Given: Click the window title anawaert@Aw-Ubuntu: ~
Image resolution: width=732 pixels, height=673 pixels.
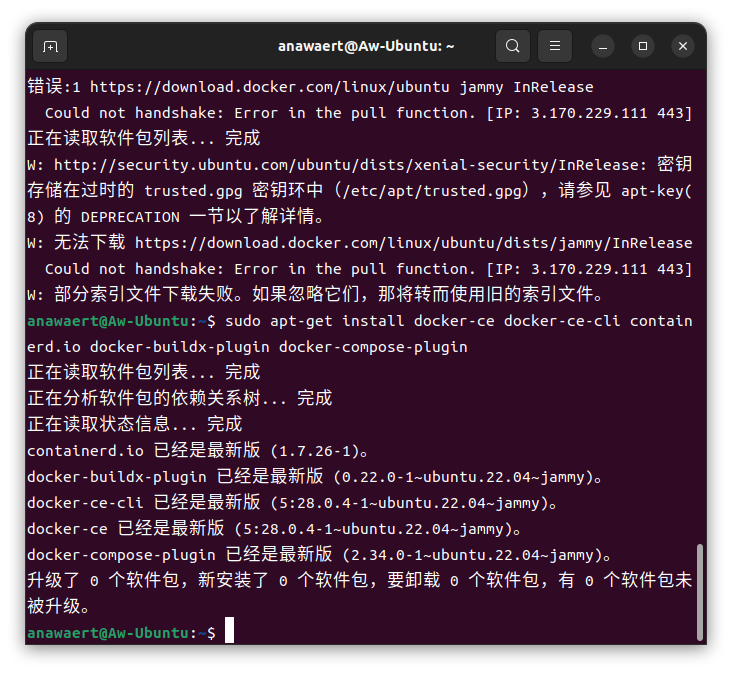Looking at the screenshot, I should point(366,46).
